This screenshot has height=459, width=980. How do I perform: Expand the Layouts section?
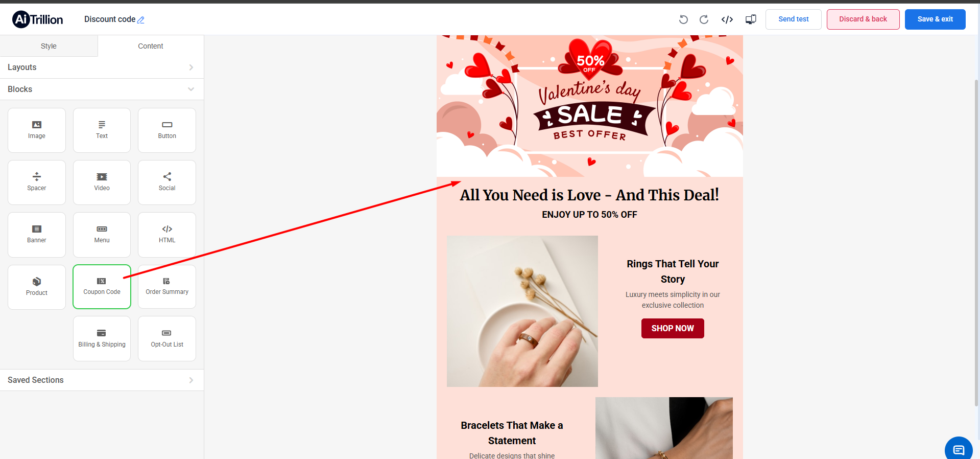(102, 67)
